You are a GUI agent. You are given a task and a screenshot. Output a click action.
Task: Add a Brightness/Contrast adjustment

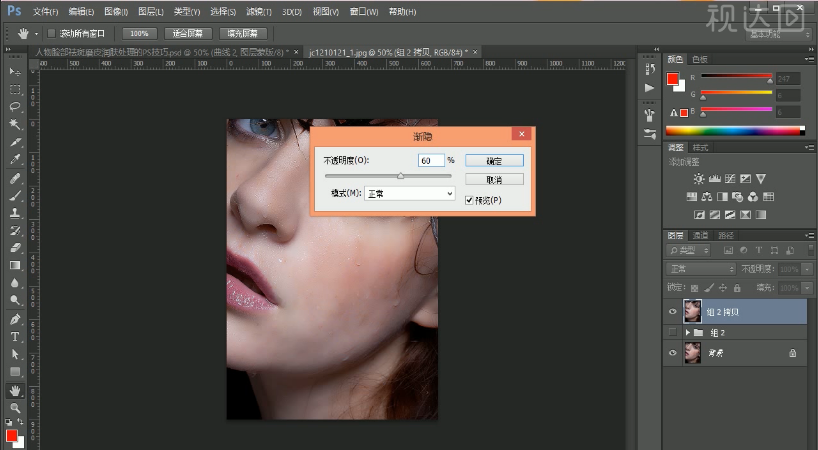tap(699, 179)
